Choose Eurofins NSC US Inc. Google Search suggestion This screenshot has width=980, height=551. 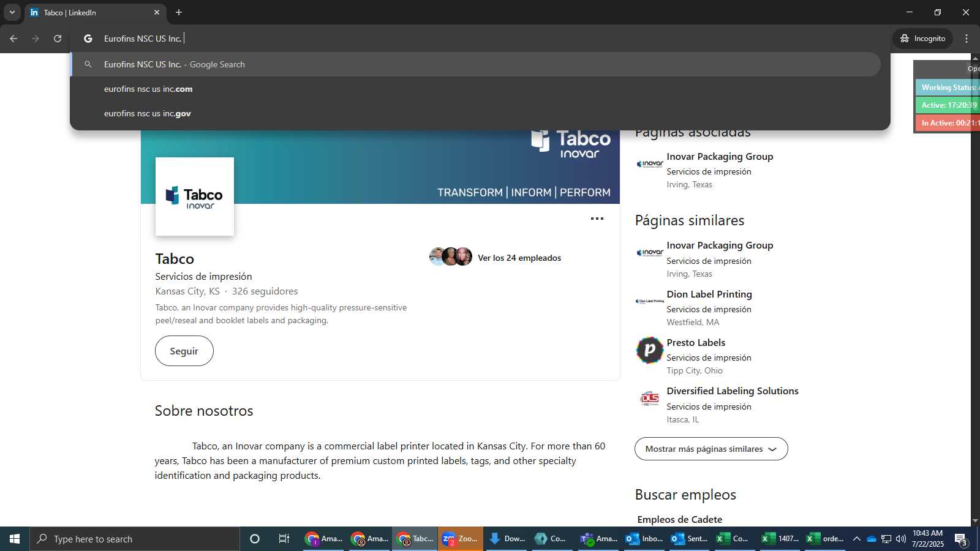coord(477,64)
